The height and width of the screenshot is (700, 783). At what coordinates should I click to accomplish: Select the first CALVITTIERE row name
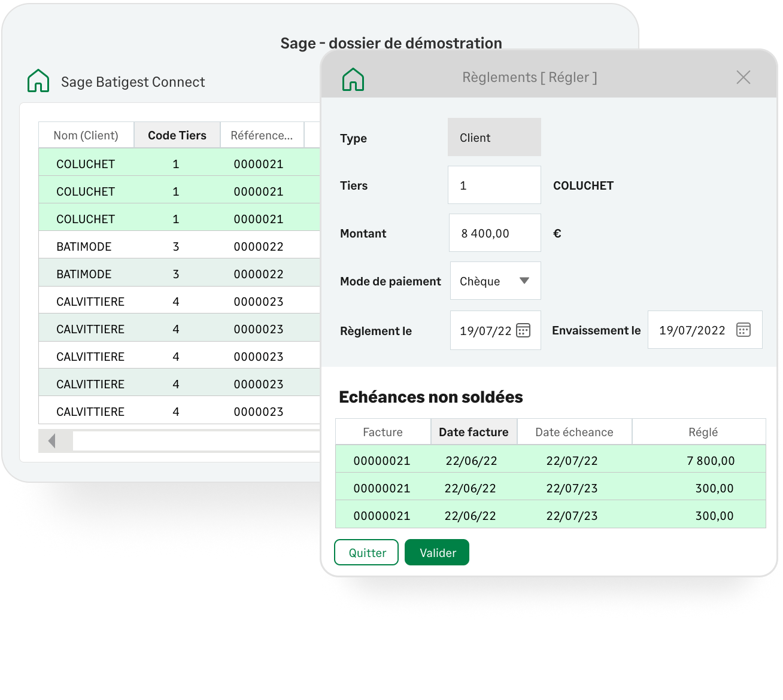pyautogui.click(x=90, y=302)
